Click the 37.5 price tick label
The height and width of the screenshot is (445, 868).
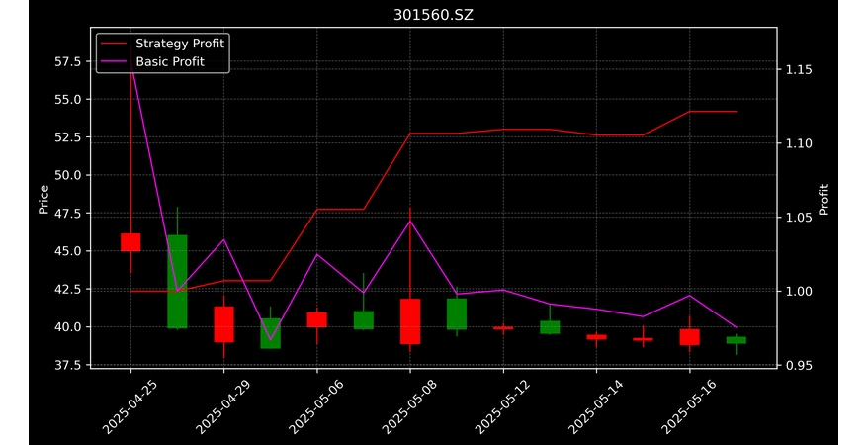click(x=67, y=365)
